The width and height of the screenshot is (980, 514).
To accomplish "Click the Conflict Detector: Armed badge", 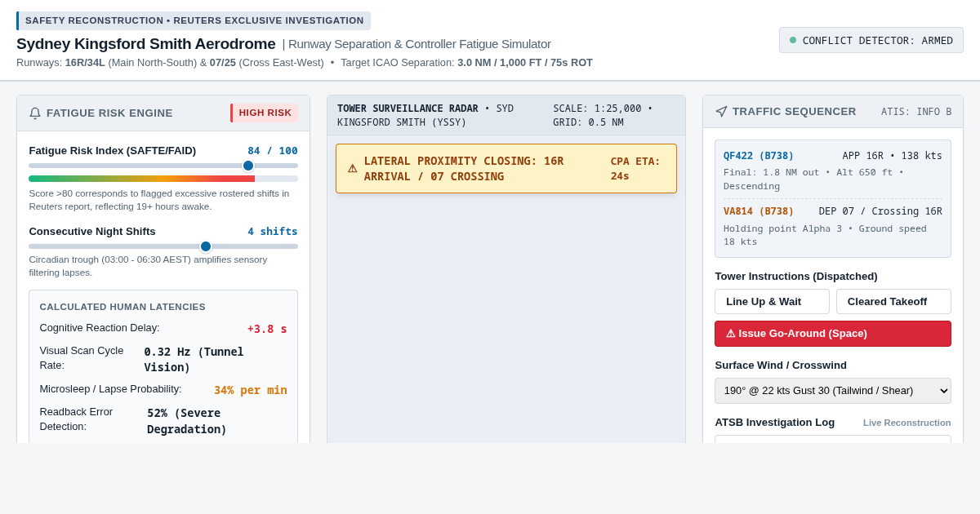I will [871, 40].
